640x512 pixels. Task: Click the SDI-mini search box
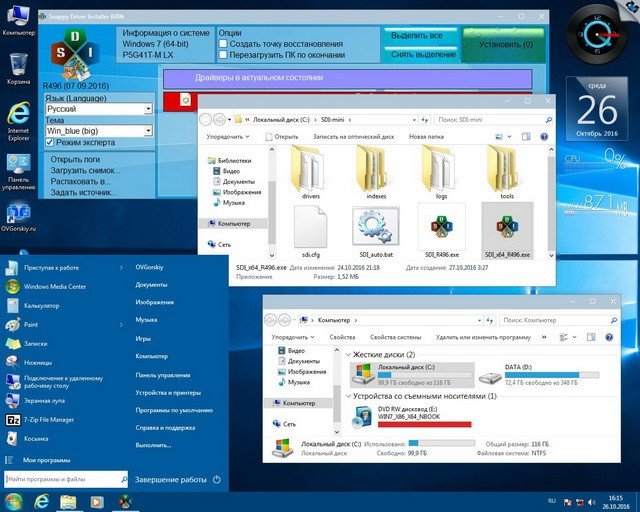[x=494, y=120]
